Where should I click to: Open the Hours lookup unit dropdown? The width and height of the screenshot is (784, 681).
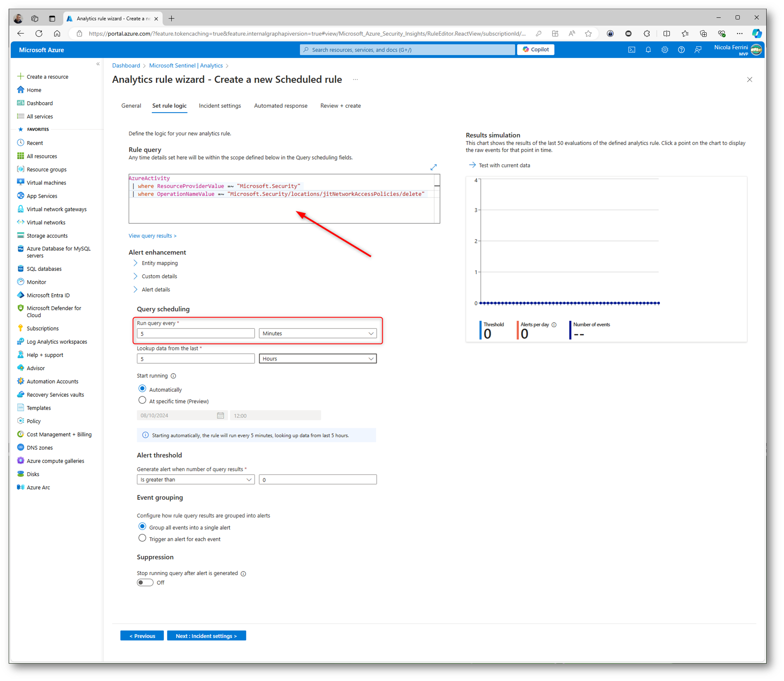pyautogui.click(x=318, y=359)
